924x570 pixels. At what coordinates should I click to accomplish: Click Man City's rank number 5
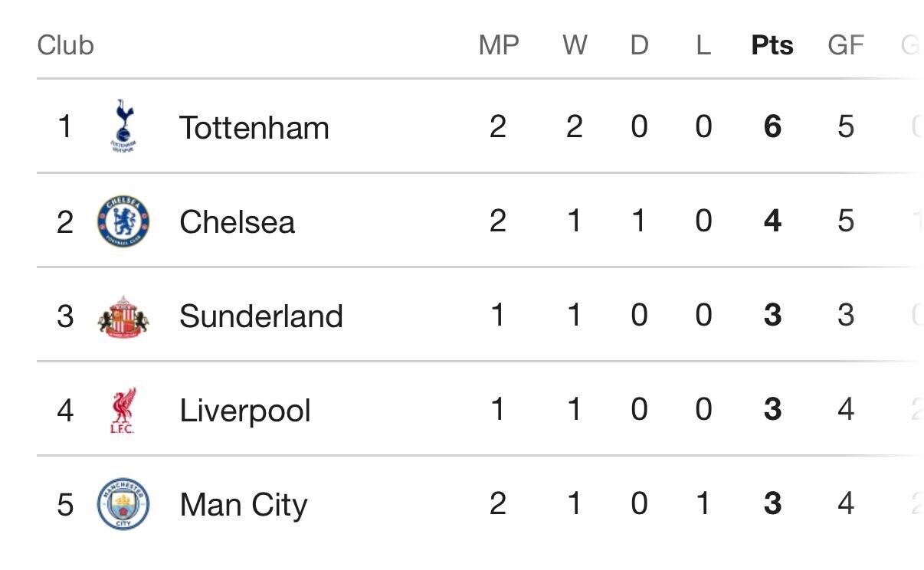[65, 505]
